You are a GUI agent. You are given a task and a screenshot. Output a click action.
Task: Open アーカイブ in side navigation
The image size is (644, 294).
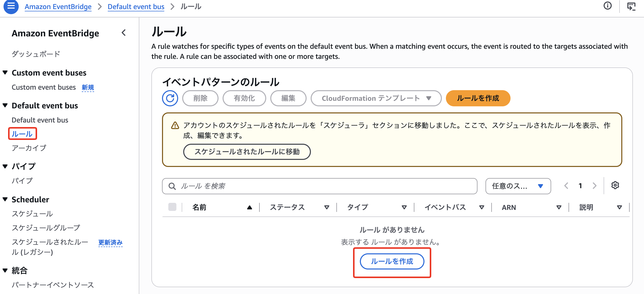pos(29,148)
